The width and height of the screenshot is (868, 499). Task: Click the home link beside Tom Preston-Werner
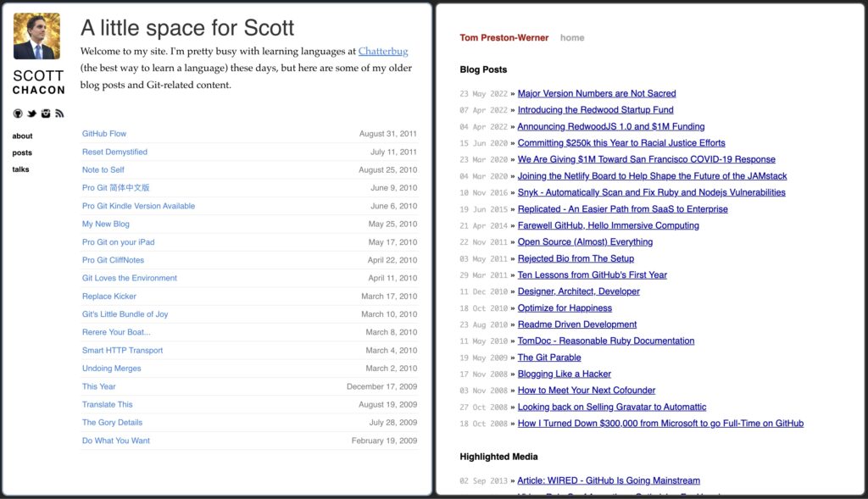coord(572,38)
